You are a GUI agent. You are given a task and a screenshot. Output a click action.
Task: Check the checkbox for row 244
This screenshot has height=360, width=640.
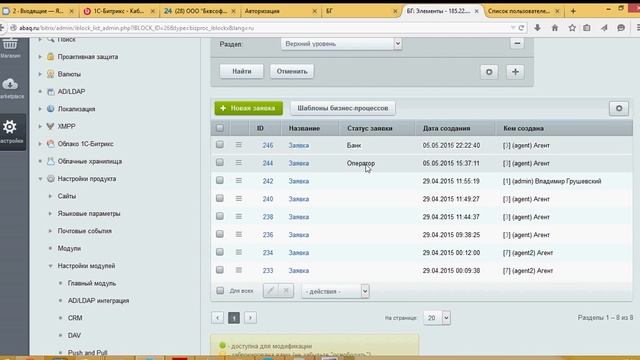[x=220, y=162]
